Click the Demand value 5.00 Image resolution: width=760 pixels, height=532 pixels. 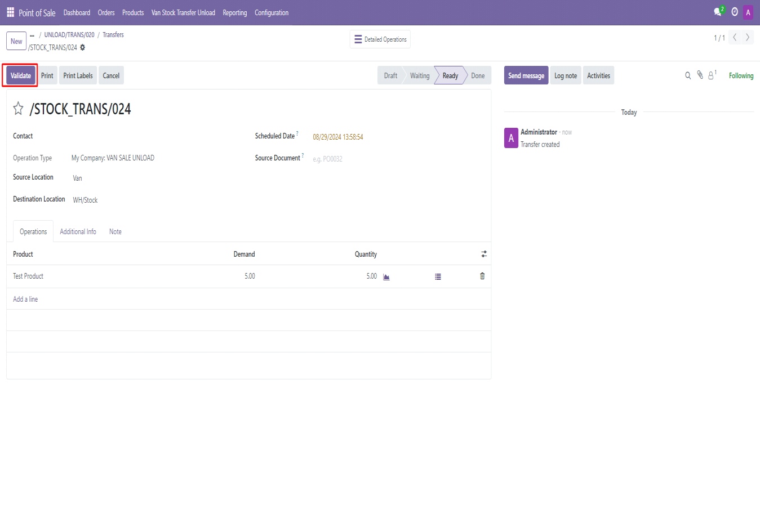pos(250,276)
